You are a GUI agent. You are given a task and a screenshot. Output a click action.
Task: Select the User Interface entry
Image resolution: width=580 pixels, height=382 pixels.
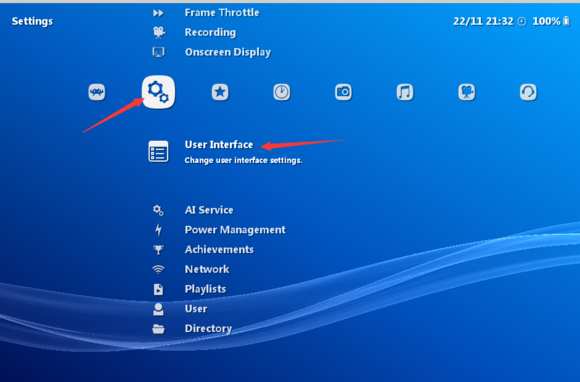(x=219, y=145)
